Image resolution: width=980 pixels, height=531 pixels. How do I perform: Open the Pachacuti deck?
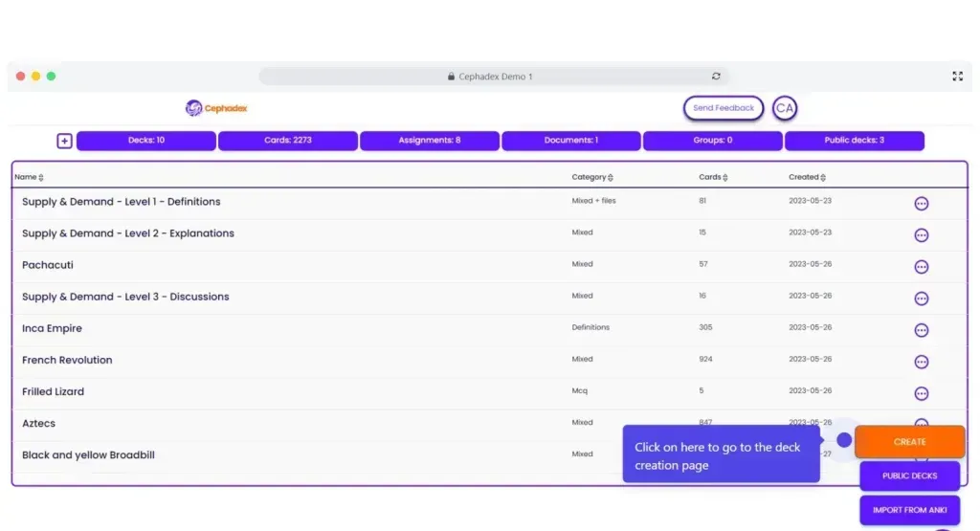[48, 265]
